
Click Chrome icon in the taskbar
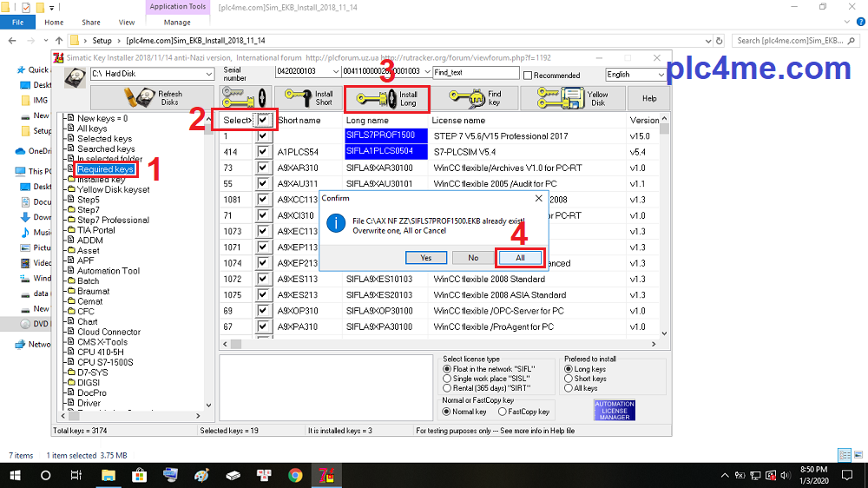click(x=295, y=475)
